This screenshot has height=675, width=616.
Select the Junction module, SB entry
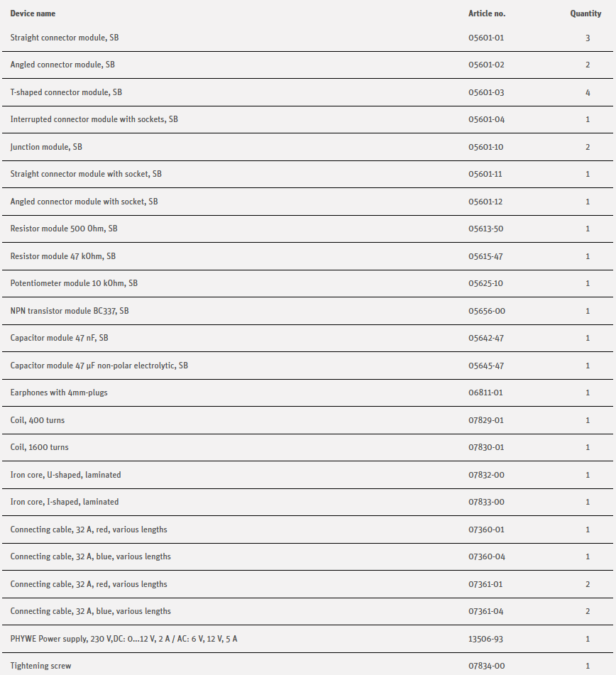[x=46, y=147]
